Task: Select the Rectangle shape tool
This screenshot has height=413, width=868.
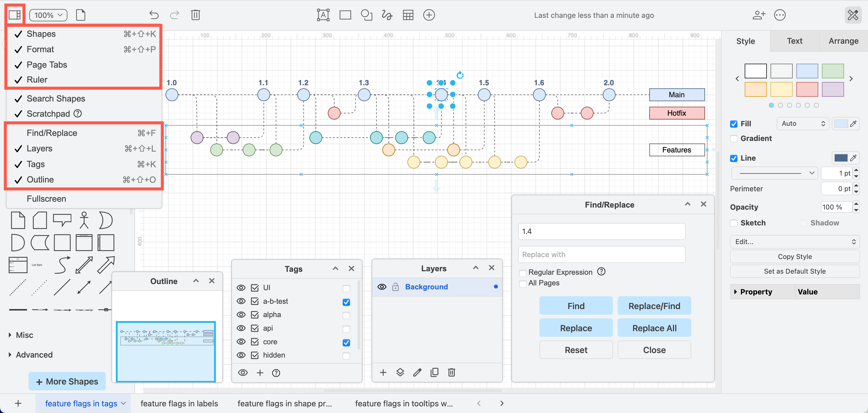Action: (x=345, y=15)
